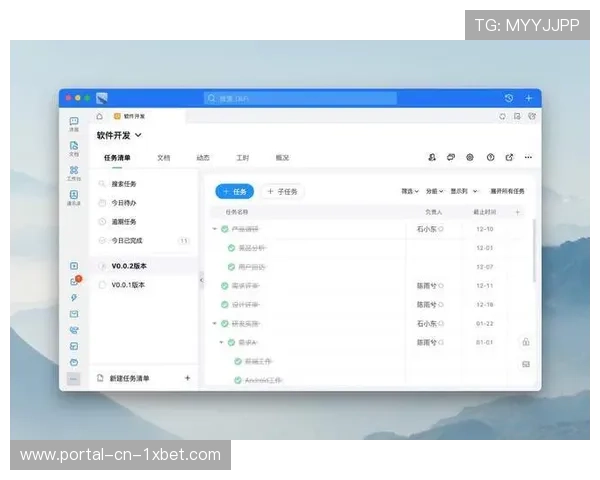Viewport: 600px width, 480px height.
Task: Collapse the left task list panel arrow
Action: pos(202,280)
